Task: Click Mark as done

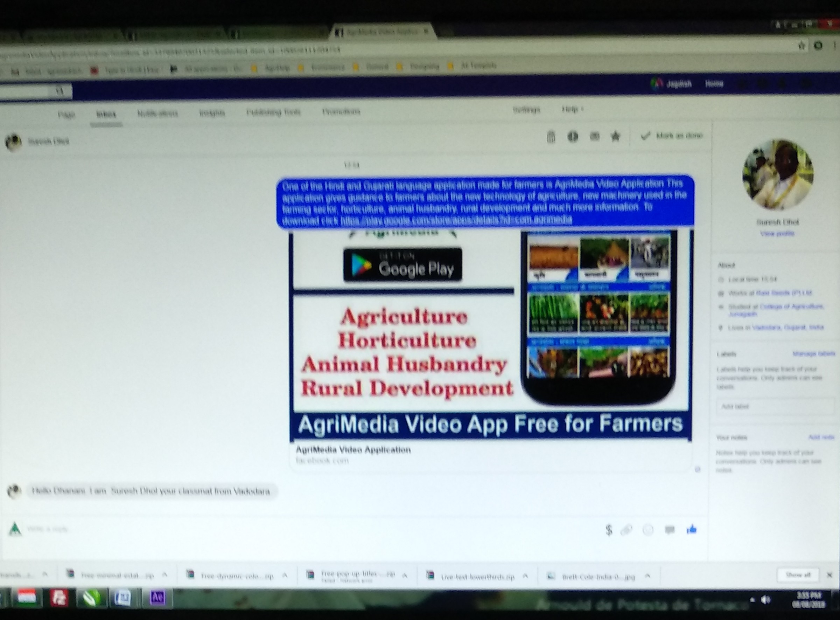Action: [671, 136]
